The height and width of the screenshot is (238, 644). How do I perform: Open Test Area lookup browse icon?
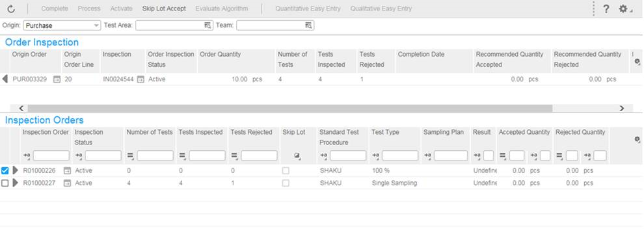(x=208, y=25)
